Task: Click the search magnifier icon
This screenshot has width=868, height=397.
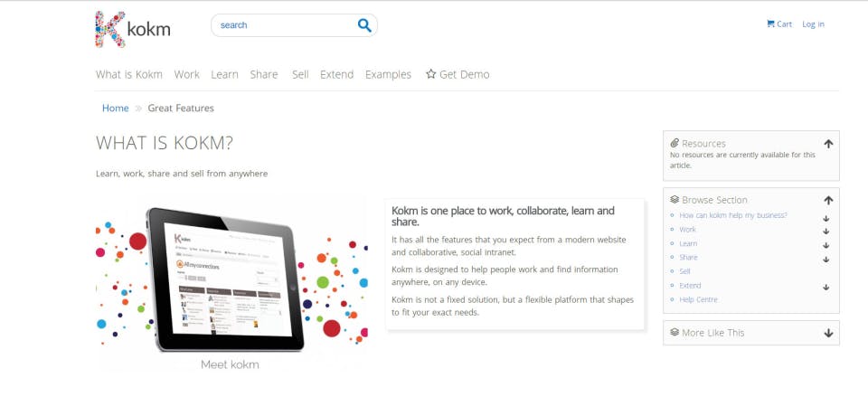Action: 364,25
